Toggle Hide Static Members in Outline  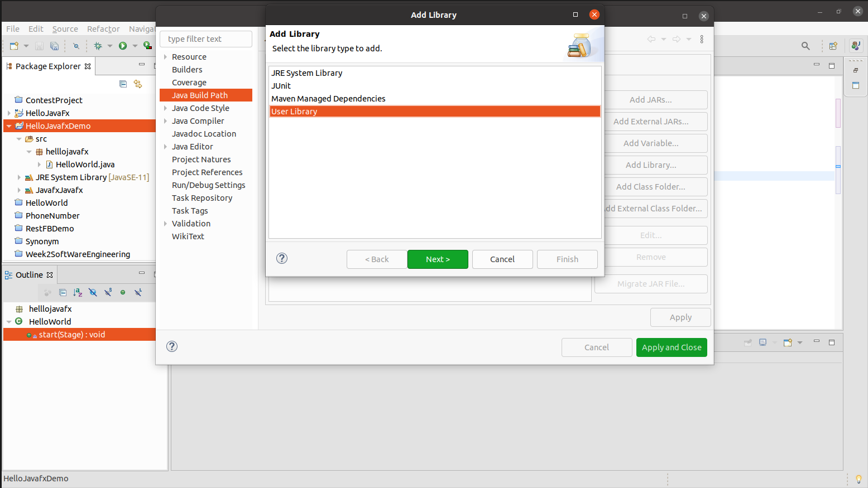pyautogui.click(x=108, y=292)
